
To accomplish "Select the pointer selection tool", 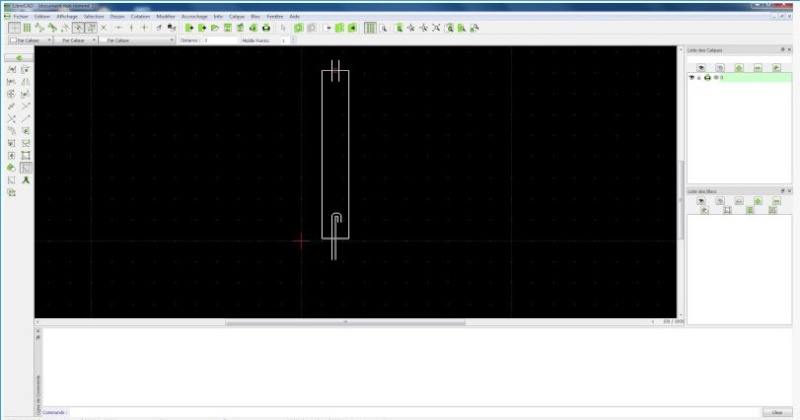I will [x=283, y=28].
